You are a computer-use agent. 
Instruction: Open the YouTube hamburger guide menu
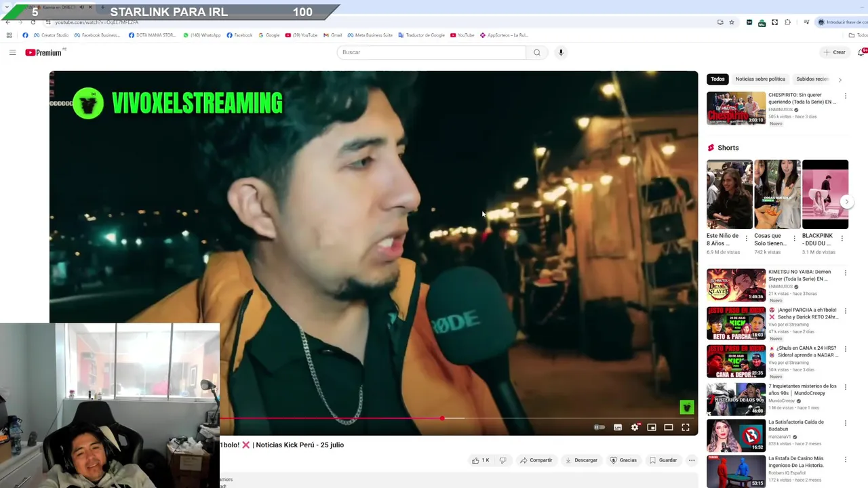(12, 52)
